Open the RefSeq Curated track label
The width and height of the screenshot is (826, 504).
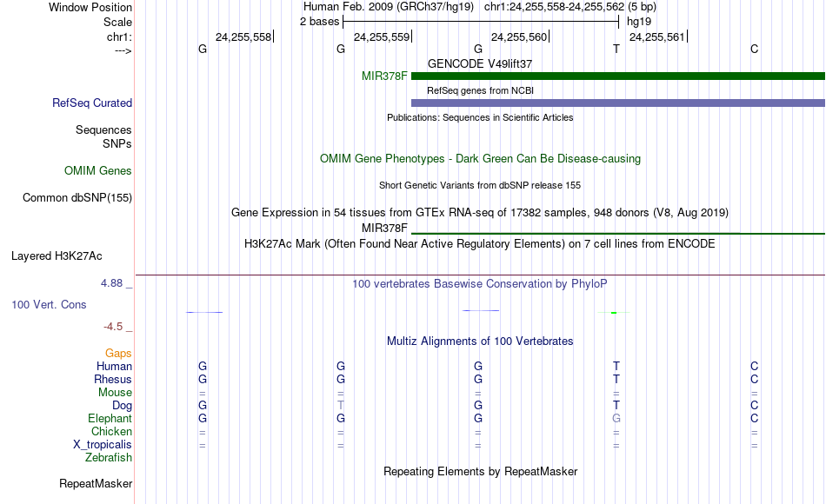[92, 103]
